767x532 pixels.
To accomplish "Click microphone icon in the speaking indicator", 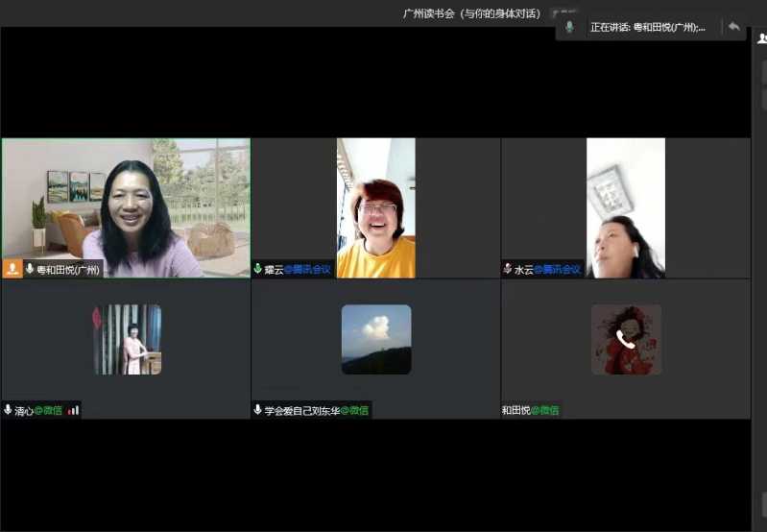I will (x=569, y=27).
